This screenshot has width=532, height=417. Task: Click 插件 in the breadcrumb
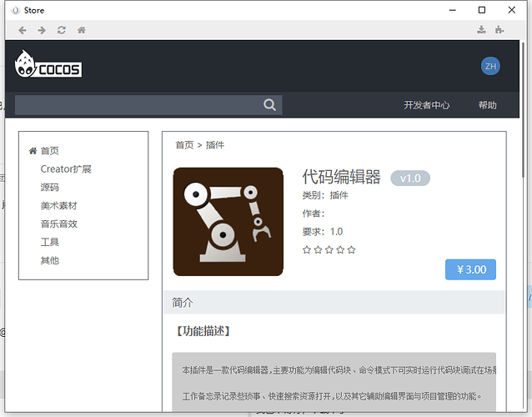point(215,145)
